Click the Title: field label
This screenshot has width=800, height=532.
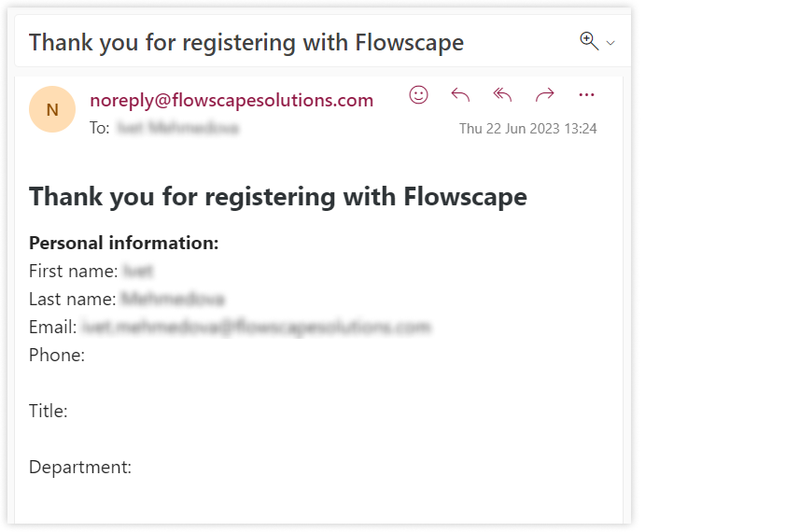click(48, 411)
